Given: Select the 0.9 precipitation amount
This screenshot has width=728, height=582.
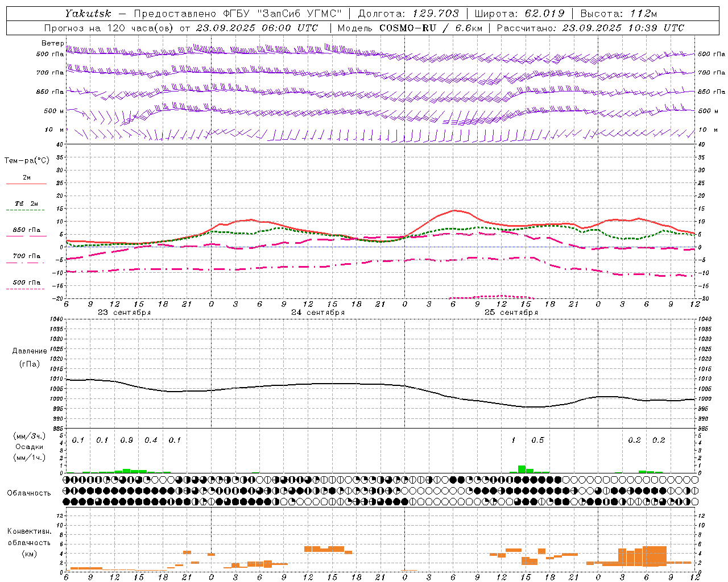Looking at the screenshot, I should (x=126, y=440).
